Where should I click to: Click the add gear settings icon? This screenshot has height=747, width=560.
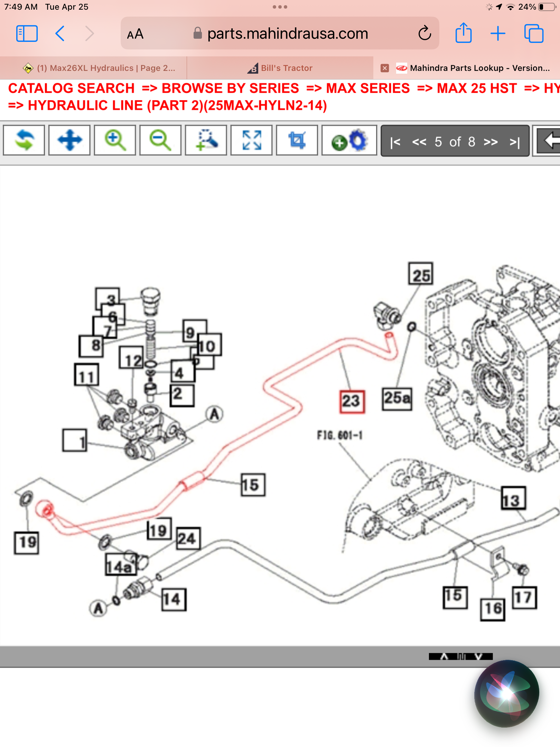[349, 140]
